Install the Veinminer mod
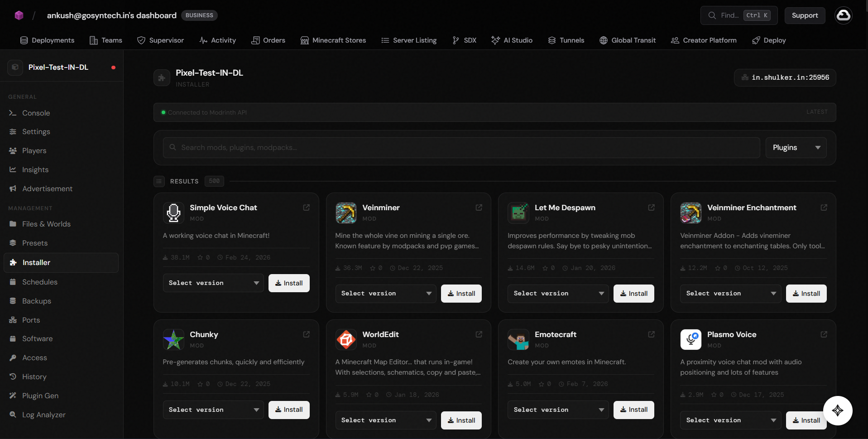 click(x=461, y=294)
